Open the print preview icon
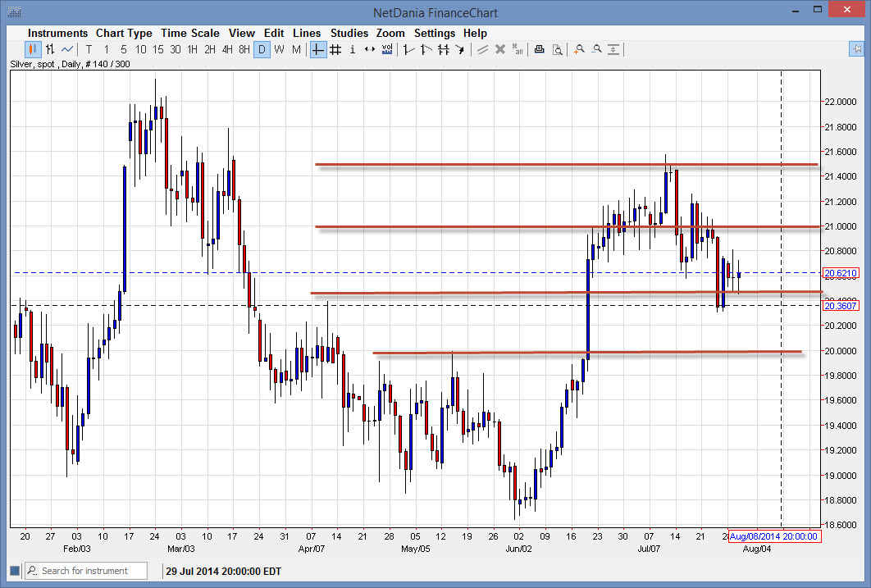This screenshot has width=871, height=588. 557,50
